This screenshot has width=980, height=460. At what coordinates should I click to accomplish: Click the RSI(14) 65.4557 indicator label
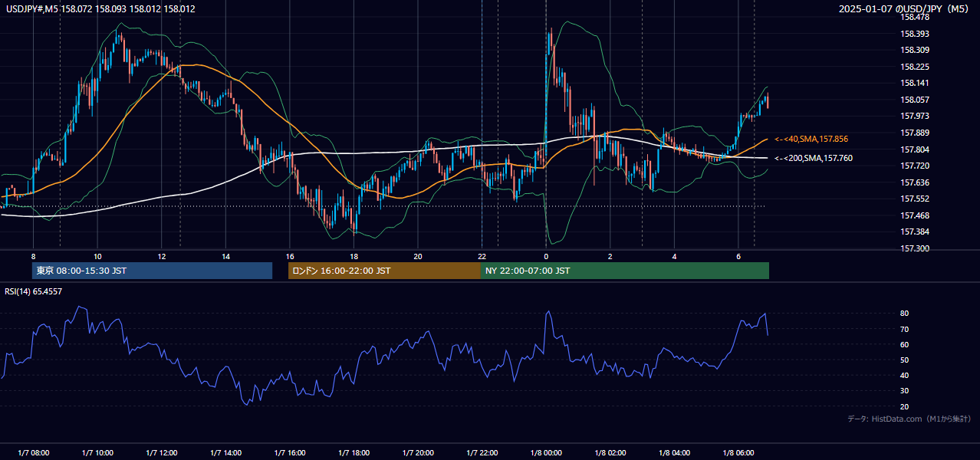click(34, 291)
